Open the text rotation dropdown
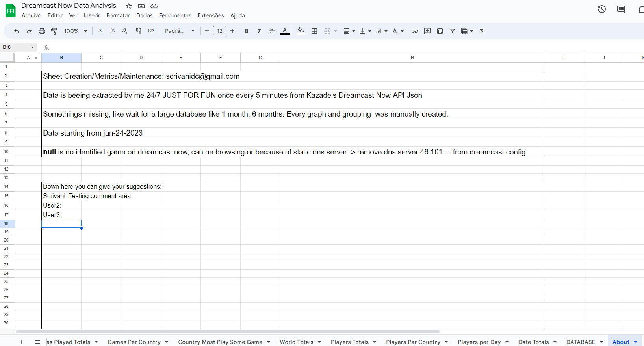This screenshot has width=644, height=346. click(398, 31)
